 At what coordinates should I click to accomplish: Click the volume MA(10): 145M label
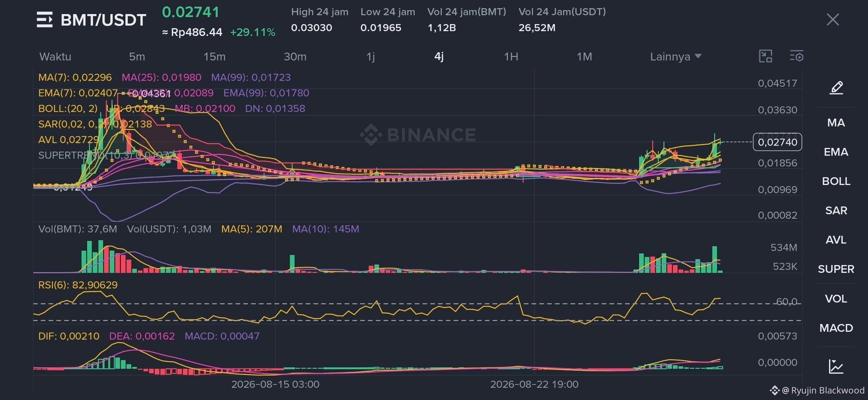pos(325,229)
